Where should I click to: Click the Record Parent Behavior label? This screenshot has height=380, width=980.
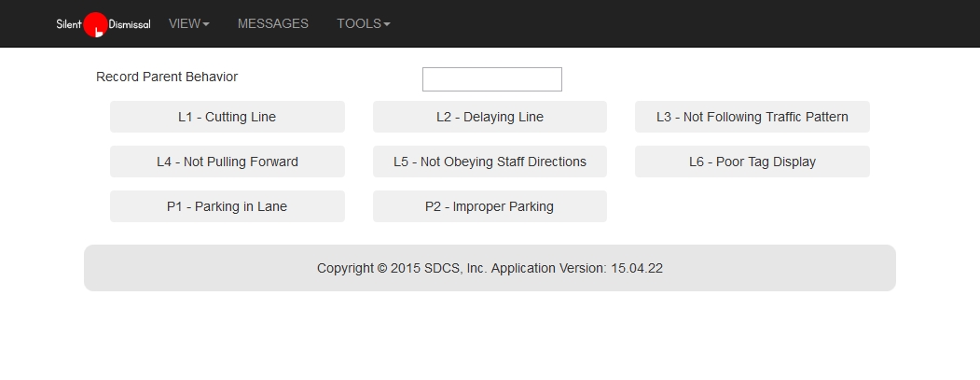click(x=167, y=77)
